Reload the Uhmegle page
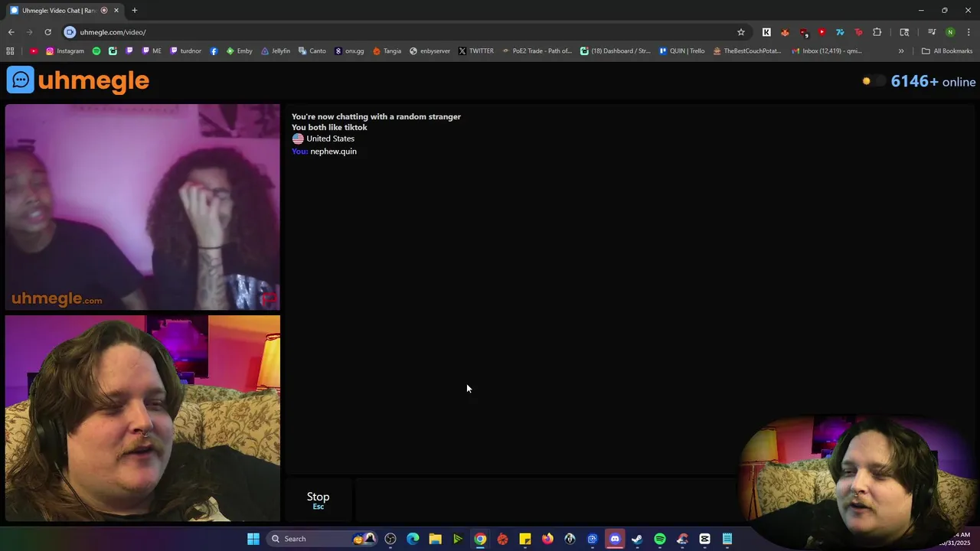980x551 pixels. tap(47, 32)
